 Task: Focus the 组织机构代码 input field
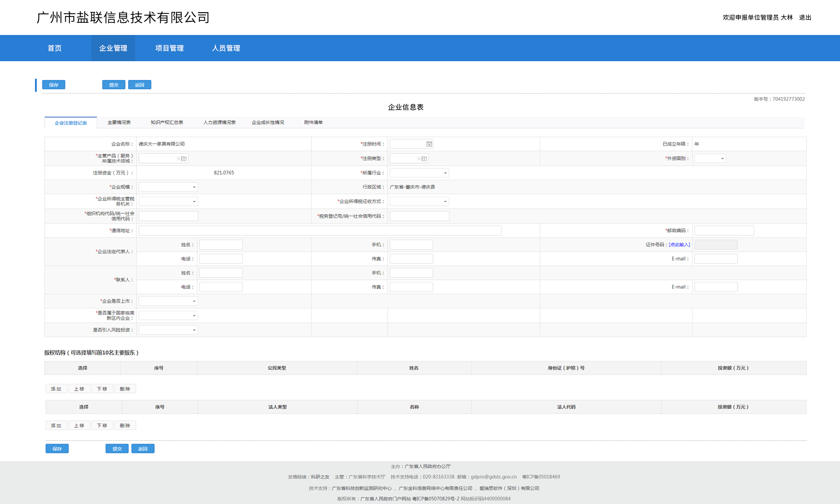click(x=168, y=216)
